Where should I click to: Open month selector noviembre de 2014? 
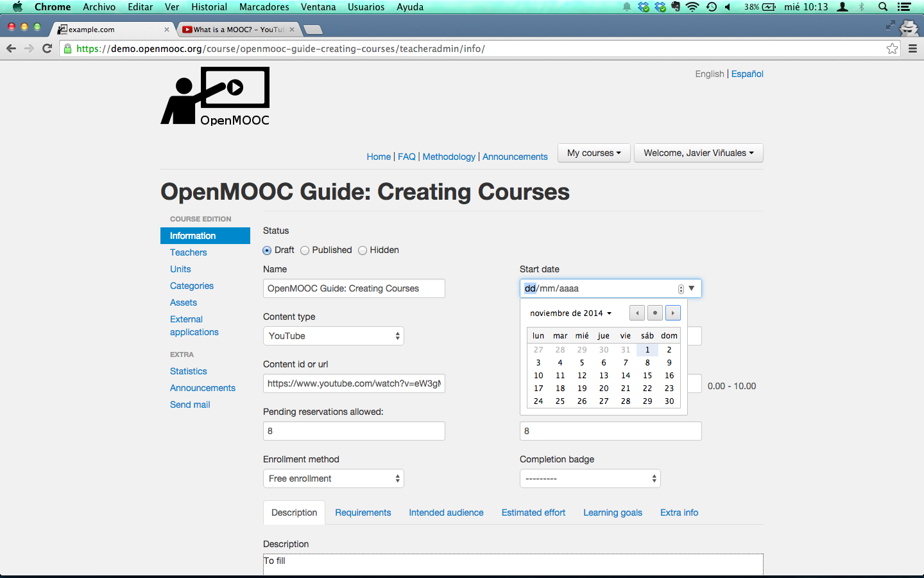570,313
